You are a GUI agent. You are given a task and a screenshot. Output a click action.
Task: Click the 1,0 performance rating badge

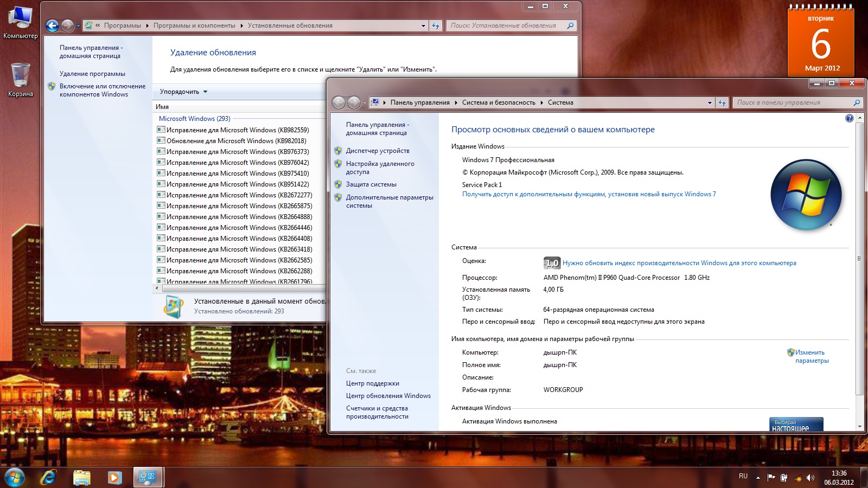552,263
